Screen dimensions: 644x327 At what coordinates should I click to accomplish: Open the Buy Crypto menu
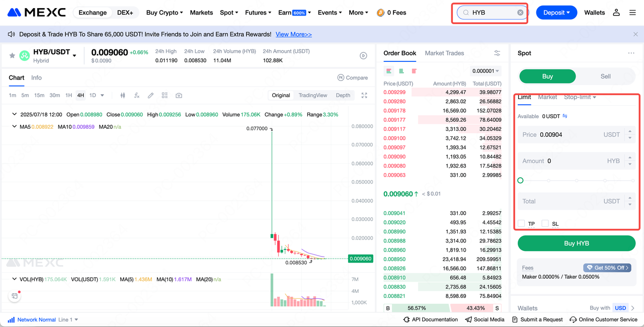coord(165,13)
